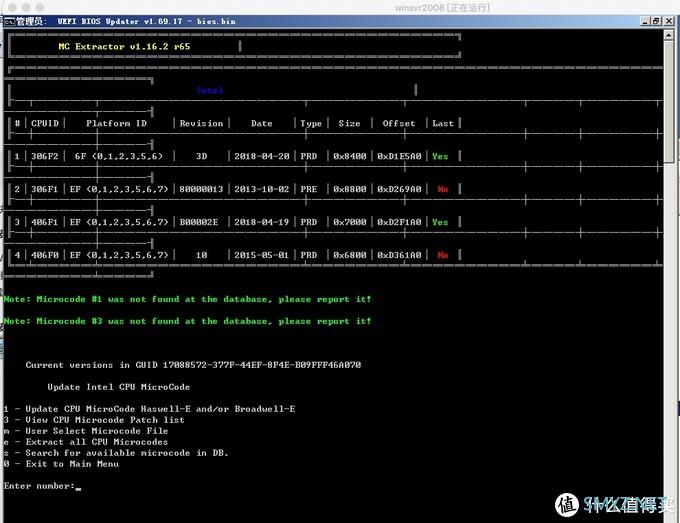Viewport: 680px width, 523px height.
Task: Click size value '0x6800'
Action: pos(350,255)
